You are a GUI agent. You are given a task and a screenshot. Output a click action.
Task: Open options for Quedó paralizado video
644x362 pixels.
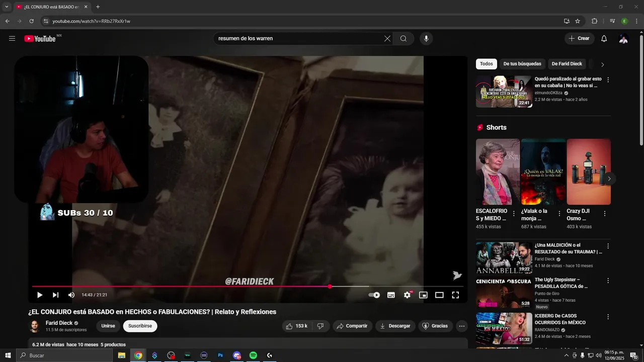coord(608,80)
